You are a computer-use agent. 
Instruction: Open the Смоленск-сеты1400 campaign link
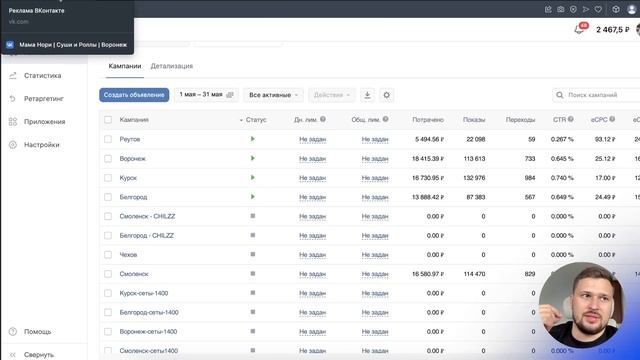tap(149, 351)
